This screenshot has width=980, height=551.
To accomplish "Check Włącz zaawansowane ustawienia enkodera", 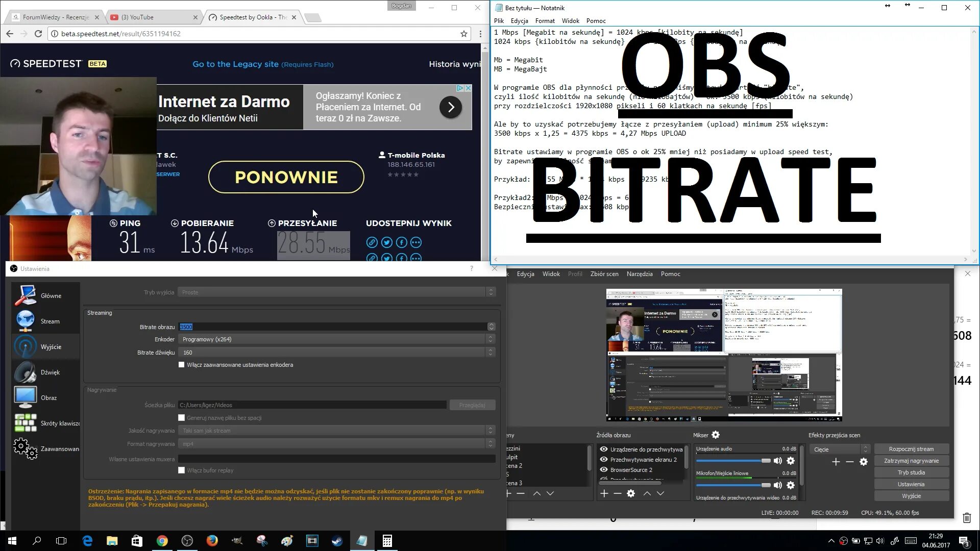I will (x=181, y=365).
